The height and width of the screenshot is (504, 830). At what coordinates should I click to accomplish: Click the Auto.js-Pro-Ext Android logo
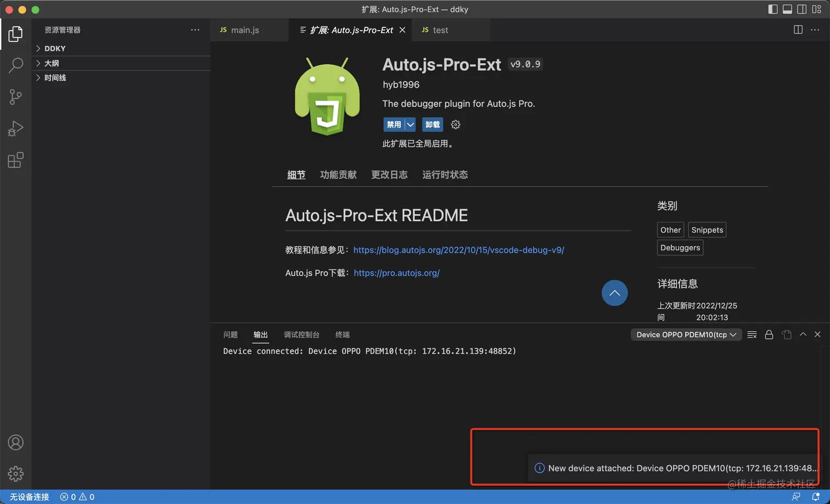(327, 97)
